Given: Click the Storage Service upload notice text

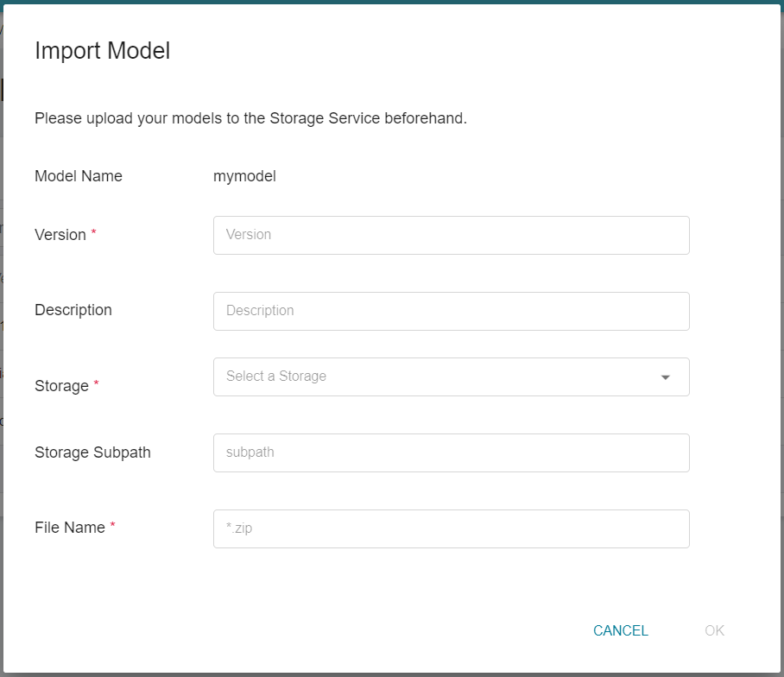Looking at the screenshot, I should 250,118.
